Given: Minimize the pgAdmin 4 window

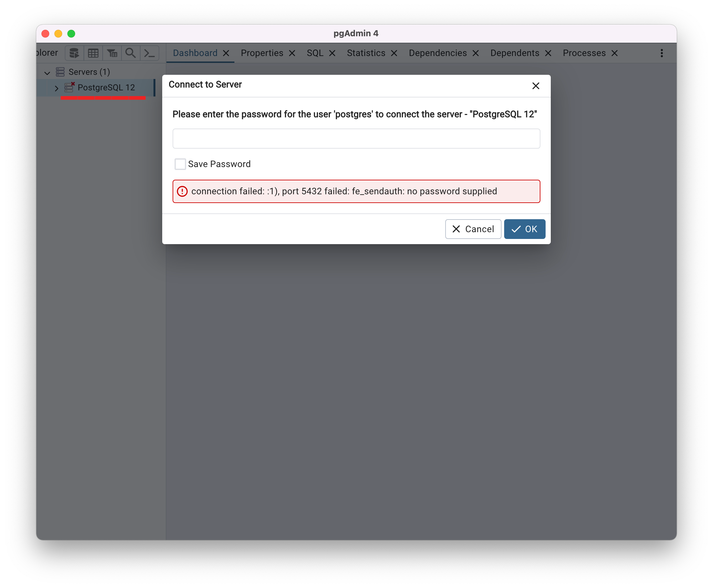Looking at the screenshot, I should (x=58, y=34).
